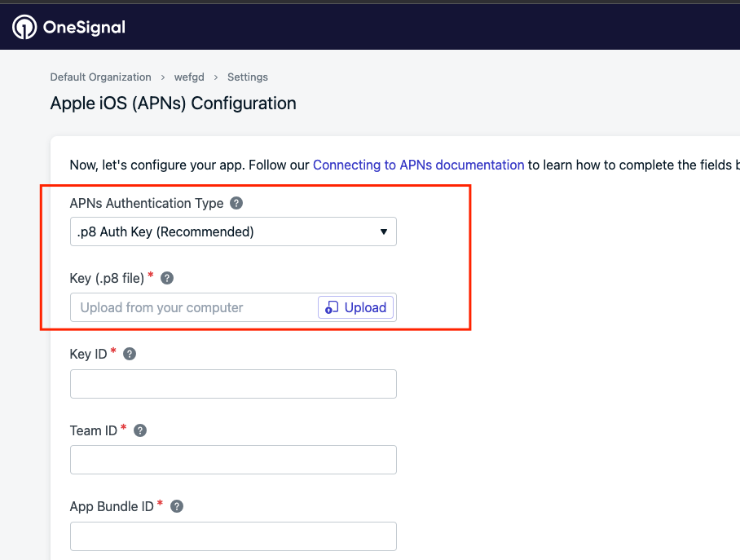The image size is (740, 560).
Task: Click the Key (.p8 file) label
Action: [x=107, y=278]
